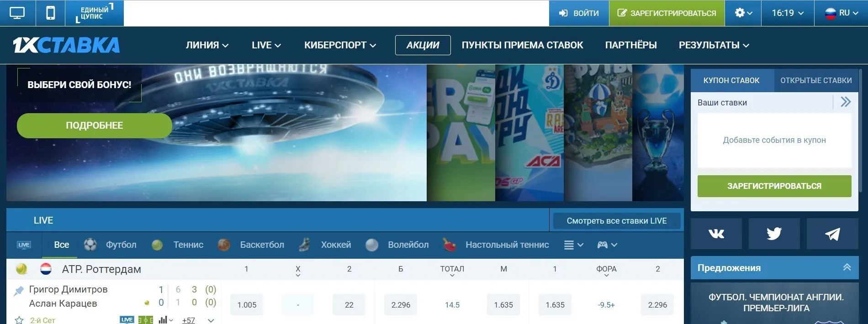Expand the LIVE navigation menu

click(x=266, y=45)
